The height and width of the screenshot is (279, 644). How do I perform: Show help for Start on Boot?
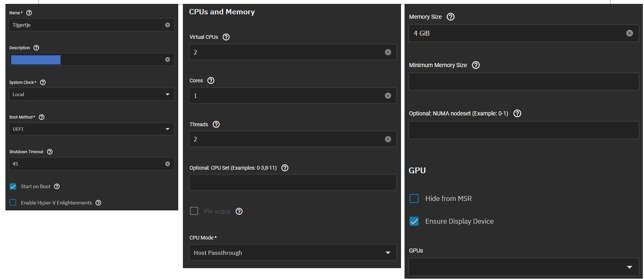tap(57, 186)
